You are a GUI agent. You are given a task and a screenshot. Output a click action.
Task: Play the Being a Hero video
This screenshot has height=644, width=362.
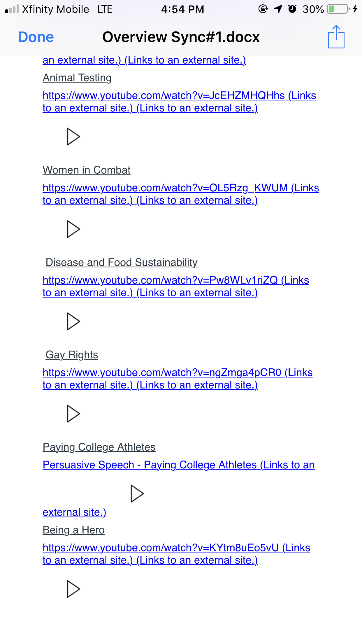pyautogui.click(x=73, y=589)
